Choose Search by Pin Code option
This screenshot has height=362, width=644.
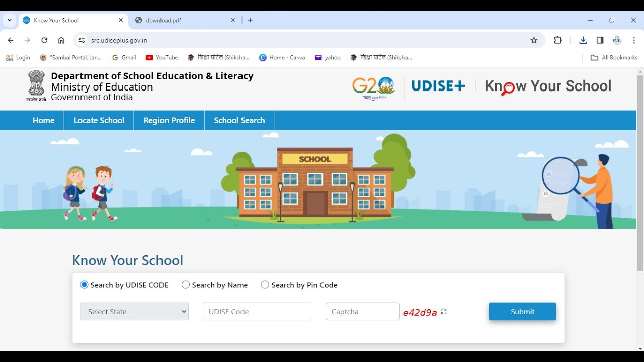pos(265,285)
